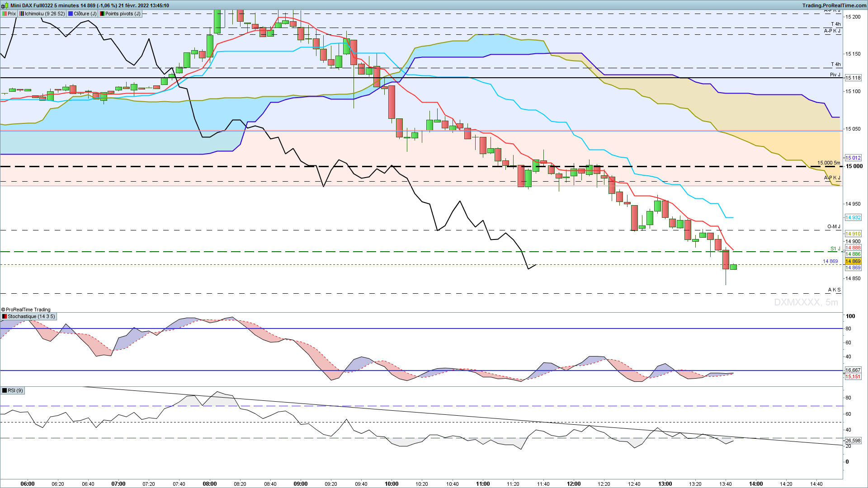Open the Prix legend button
Viewport: 868px width, 488px height.
click(9, 14)
